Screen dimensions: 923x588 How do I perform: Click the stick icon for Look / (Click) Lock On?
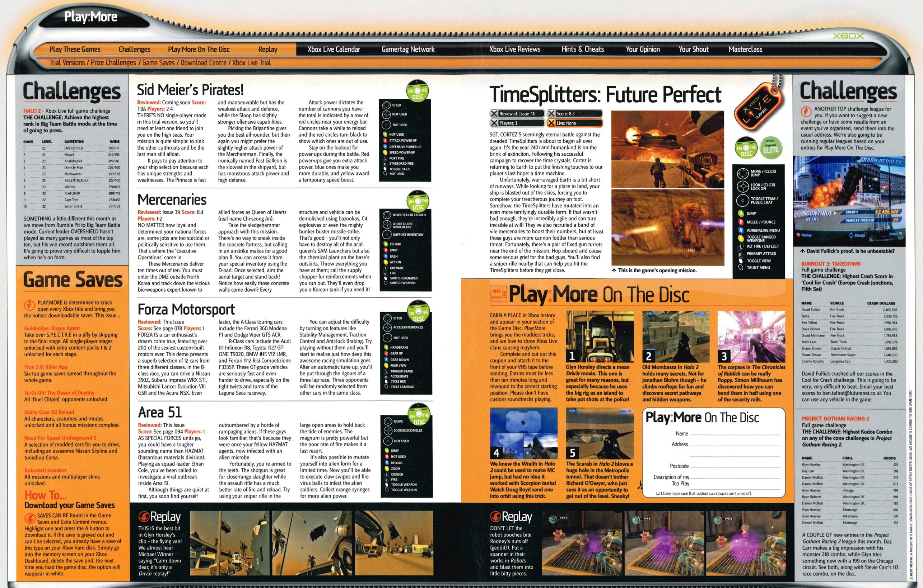point(742,187)
